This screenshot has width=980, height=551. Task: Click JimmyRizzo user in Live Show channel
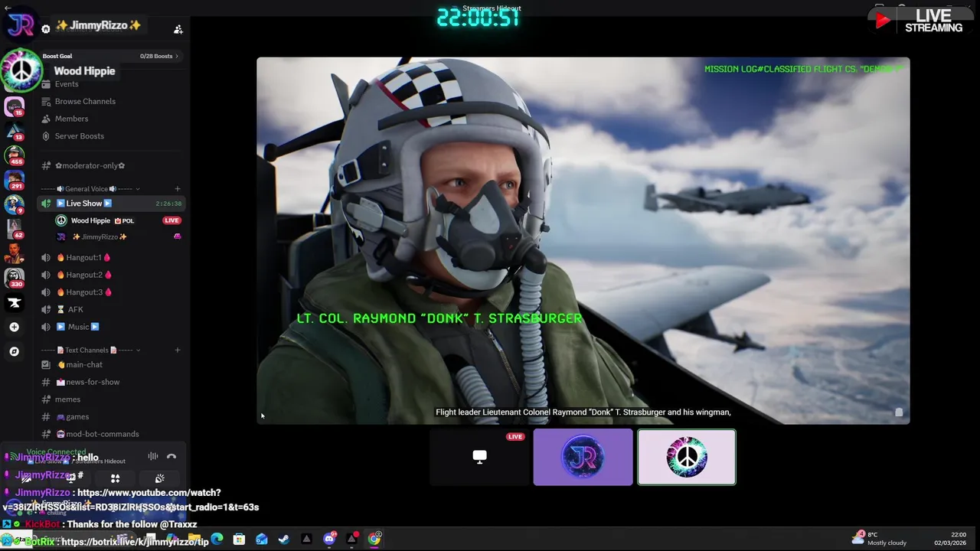click(x=99, y=237)
